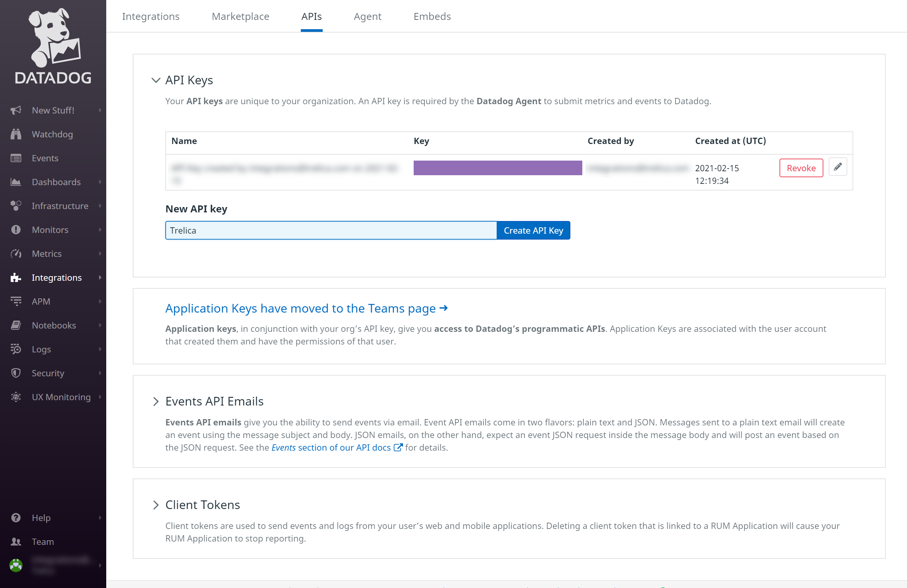This screenshot has height=588, width=907.
Task: Click the Created at (UTC) header
Action: (730, 141)
